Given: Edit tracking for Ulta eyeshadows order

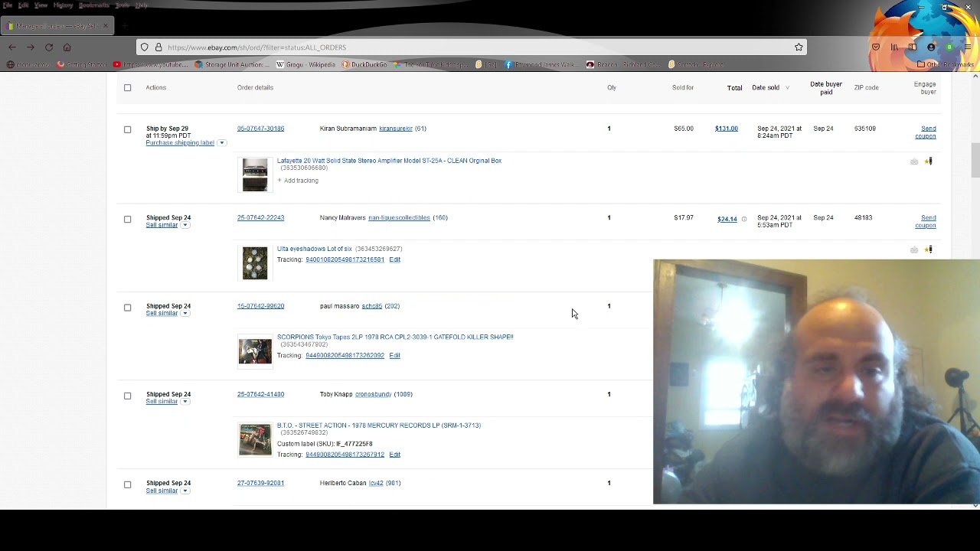Looking at the screenshot, I should click(x=394, y=259).
